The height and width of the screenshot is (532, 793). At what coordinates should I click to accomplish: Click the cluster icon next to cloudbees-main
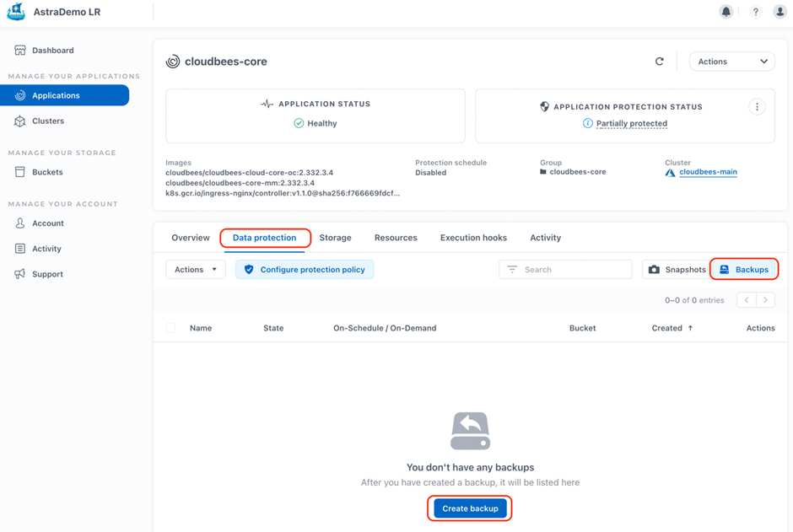point(670,173)
